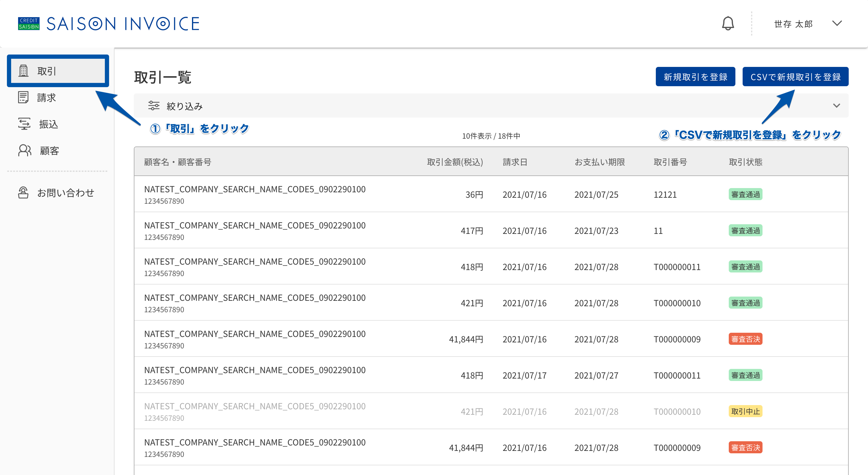Go to the 請求 menu item
Image resolution: width=868 pixels, height=475 pixels.
coord(57,97)
